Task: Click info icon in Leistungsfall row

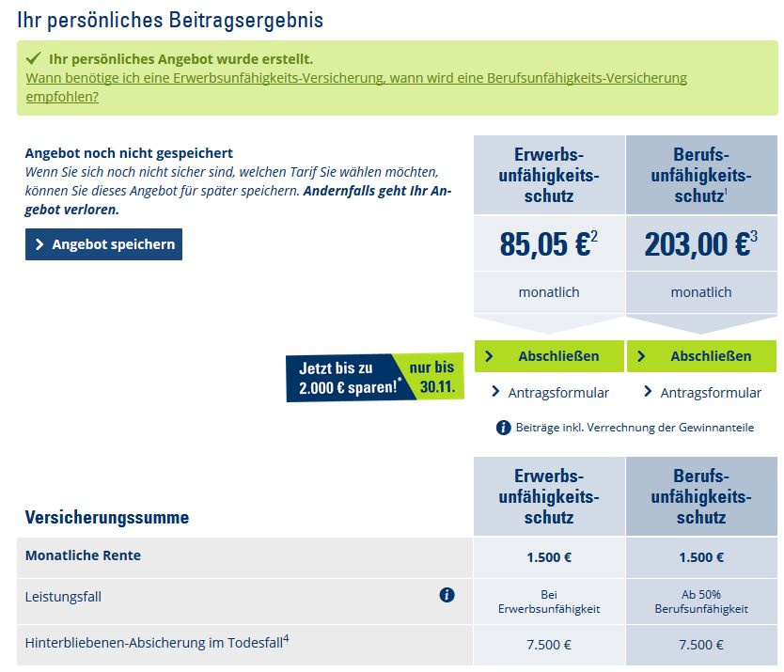Action: pos(447,595)
